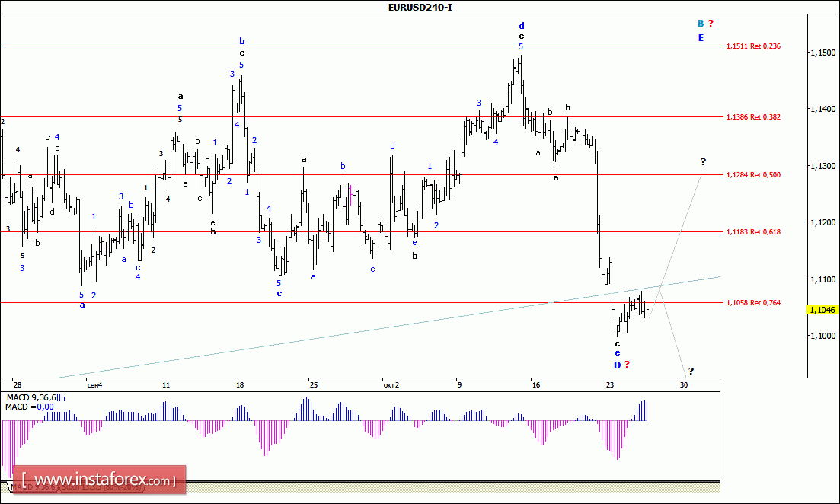The width and height of the screenshot is (840, 504).
Task: Click the current price tag 1,1046
Action: point(822,310)
